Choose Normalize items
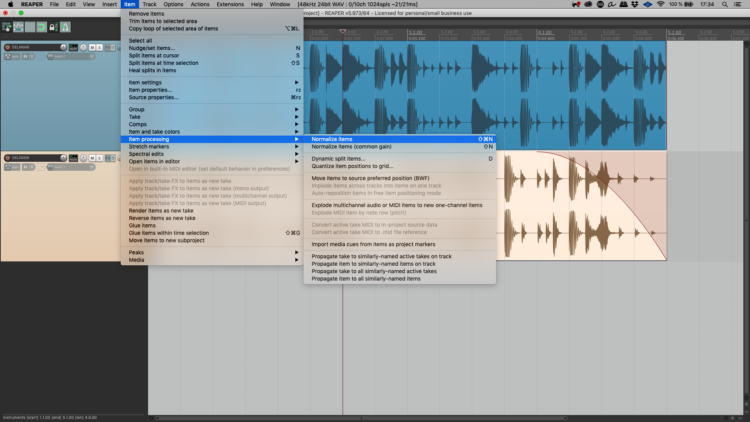Image resolution: width=750 pixels, height=422 pixels. coord(399,139)
